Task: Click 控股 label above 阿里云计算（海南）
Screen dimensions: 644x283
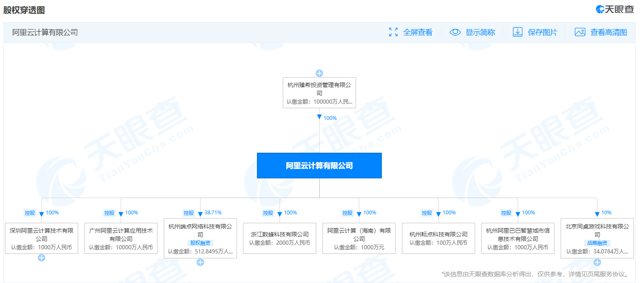Action: 347,213
